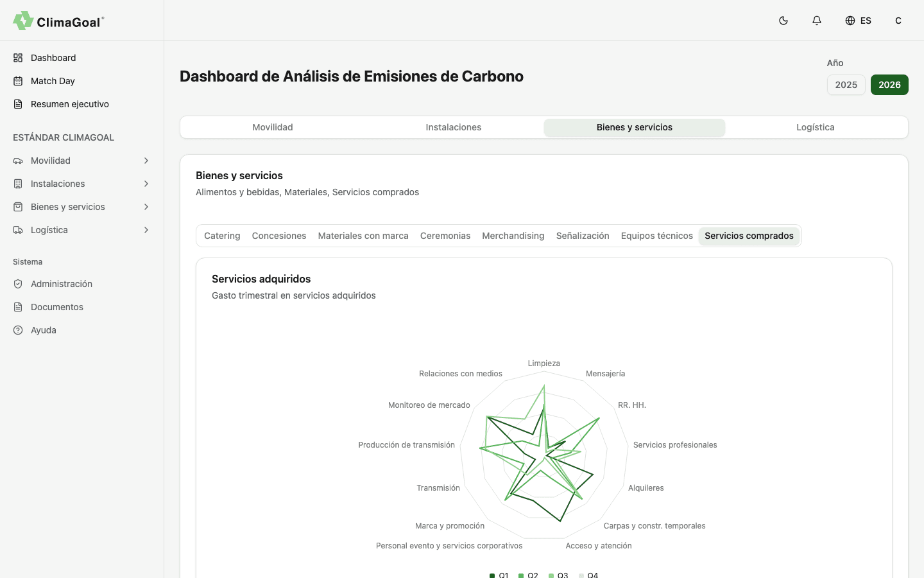The width and height of the screenshot is (924, 578).
Task: Click the ESTÁNDAR CLIMAGOAL section heading
Action: click(64, 137)
